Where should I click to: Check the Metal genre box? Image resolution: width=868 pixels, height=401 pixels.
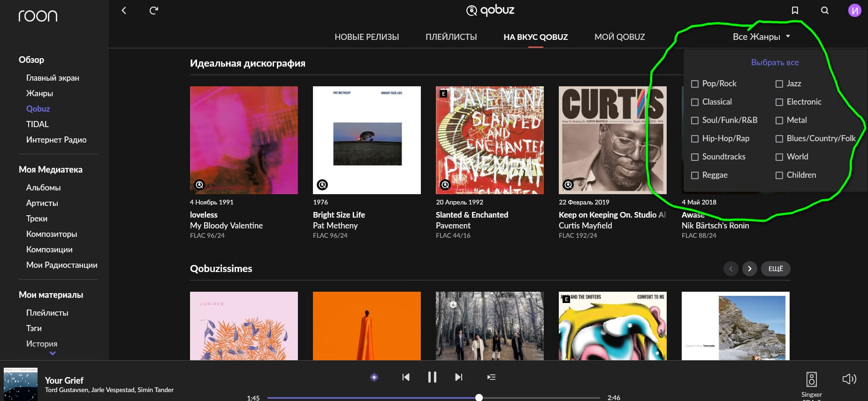[x=779, y=121]
